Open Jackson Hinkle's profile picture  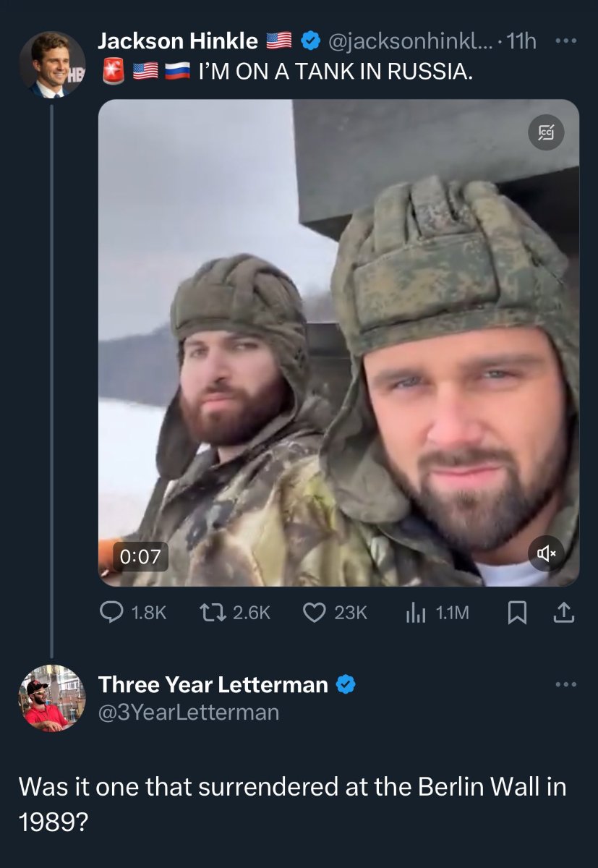[x=51, y=65]
